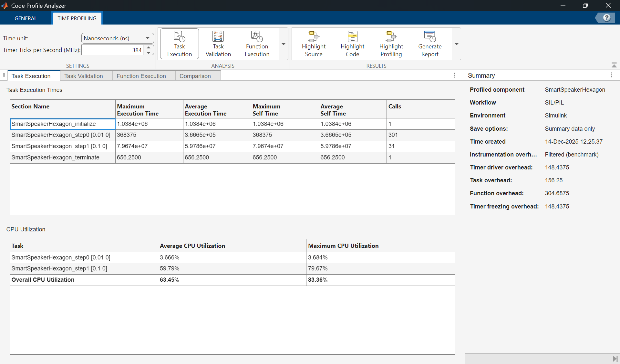The height and width of the screenshot is (364, 620).
Task: Open the Summary panel options menu
Action: pos(611,75)
